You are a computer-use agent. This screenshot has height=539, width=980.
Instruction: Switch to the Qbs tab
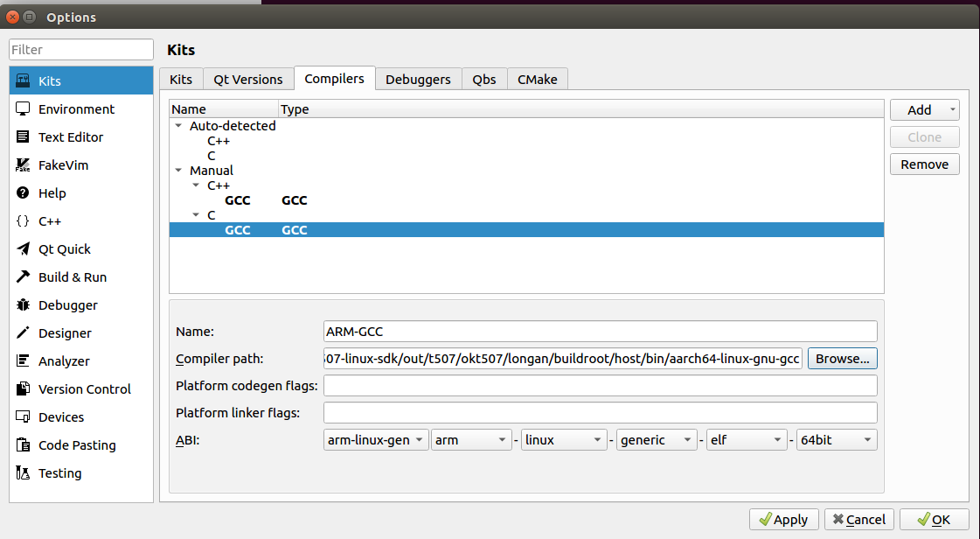tap(484, 80)
